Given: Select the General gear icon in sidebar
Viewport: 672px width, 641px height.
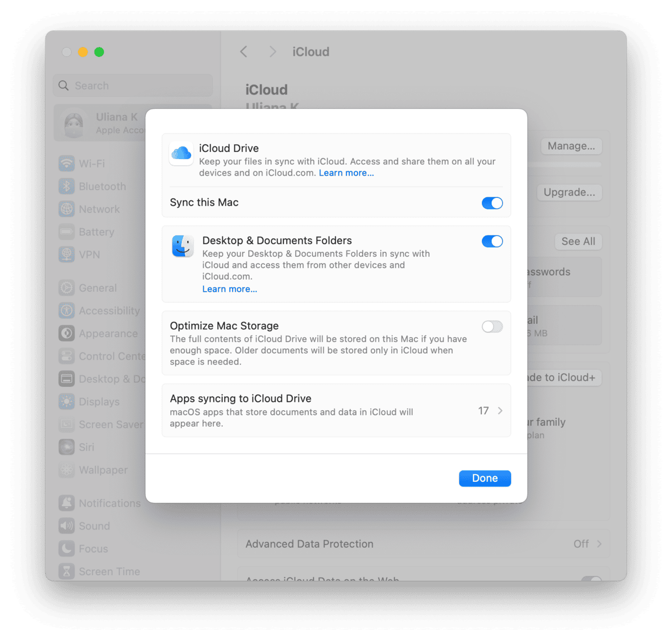Looking at the screenshot, I should click(x=67, y=288).
